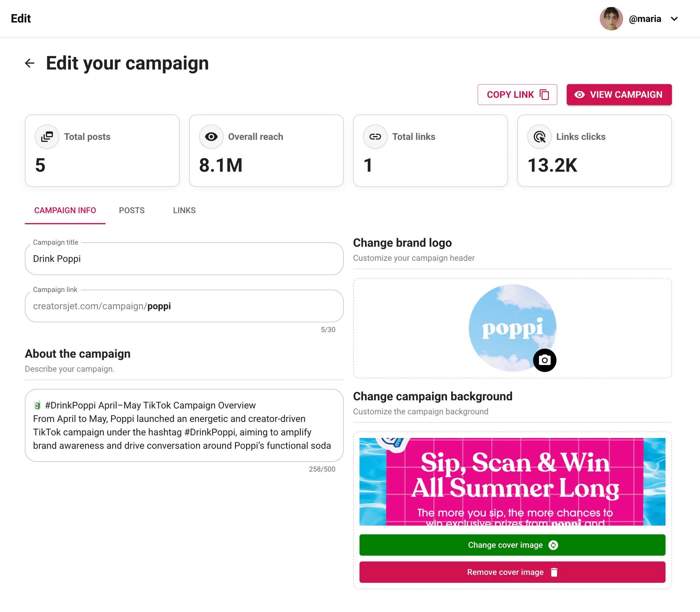Expand the @maria account dropdown chevron

coord(674,19)
